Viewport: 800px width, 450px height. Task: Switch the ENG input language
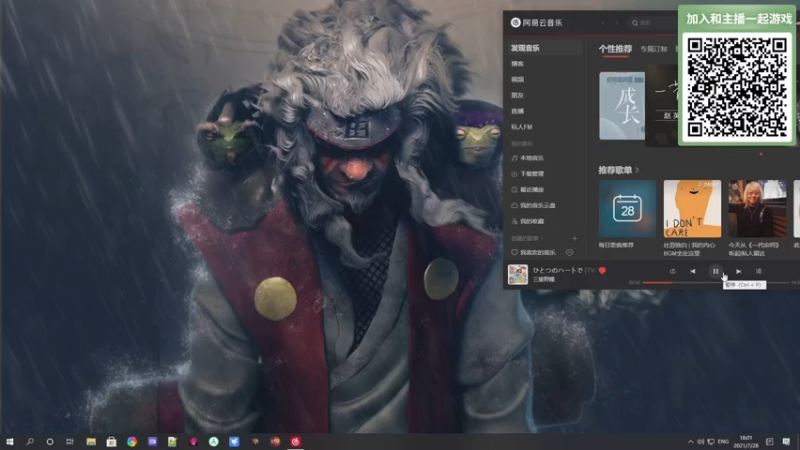tap(723, 441)
